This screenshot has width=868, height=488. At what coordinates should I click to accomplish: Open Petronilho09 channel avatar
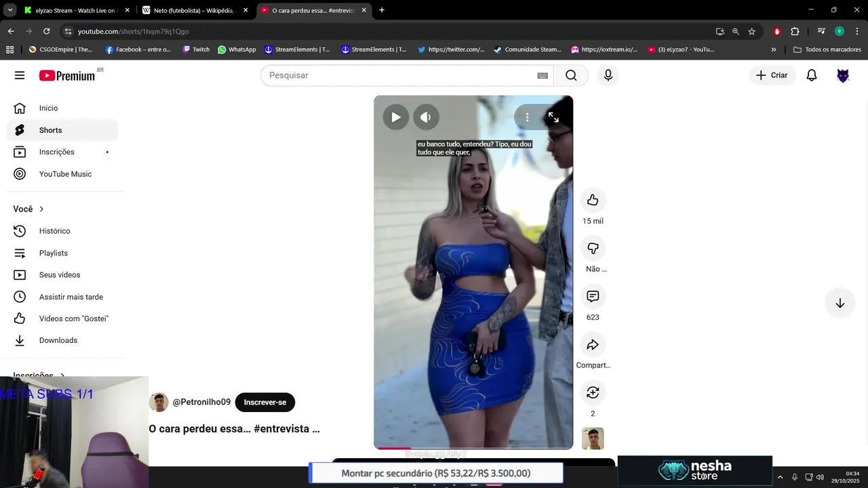pos(159,403)
